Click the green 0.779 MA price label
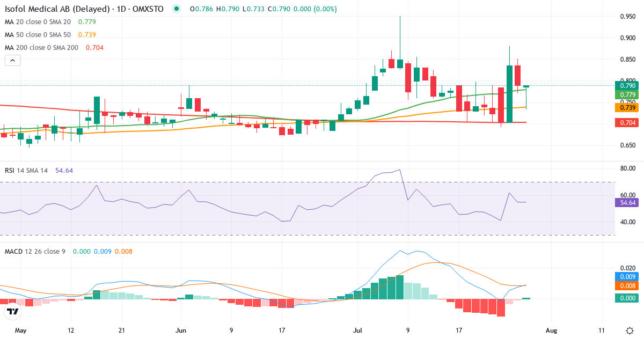644x338 pixels. click(628, 94)
